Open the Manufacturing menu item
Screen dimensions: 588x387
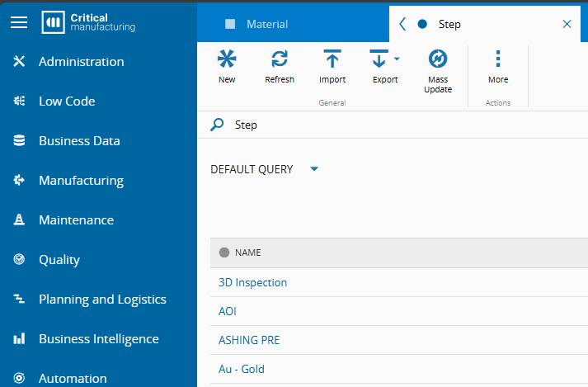tap(81, 181)
